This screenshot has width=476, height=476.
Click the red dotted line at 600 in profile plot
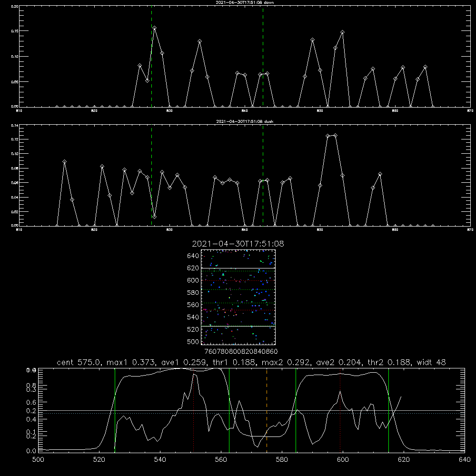click(340, 410)
